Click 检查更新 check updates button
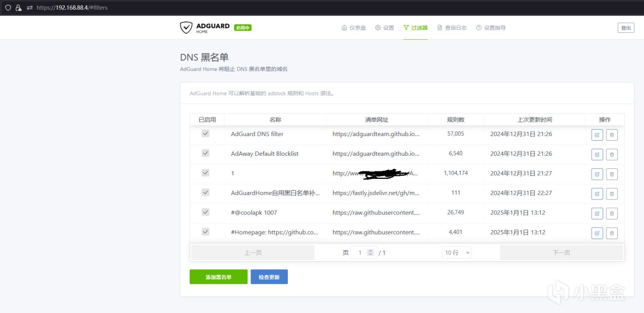The height and width of the screenshot is (313, 644). point(269,277)
